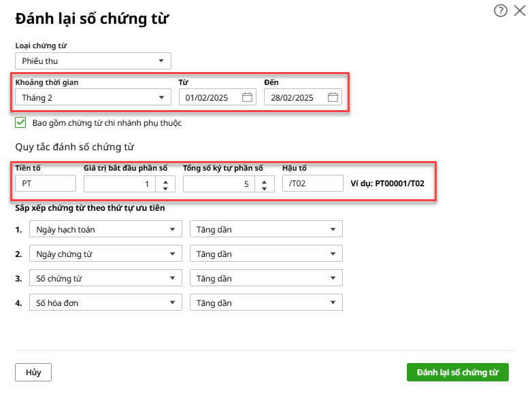Viewport: 532px width, 395px height.
Task: Click the help question mark icon
Action: tap(501, 11)
